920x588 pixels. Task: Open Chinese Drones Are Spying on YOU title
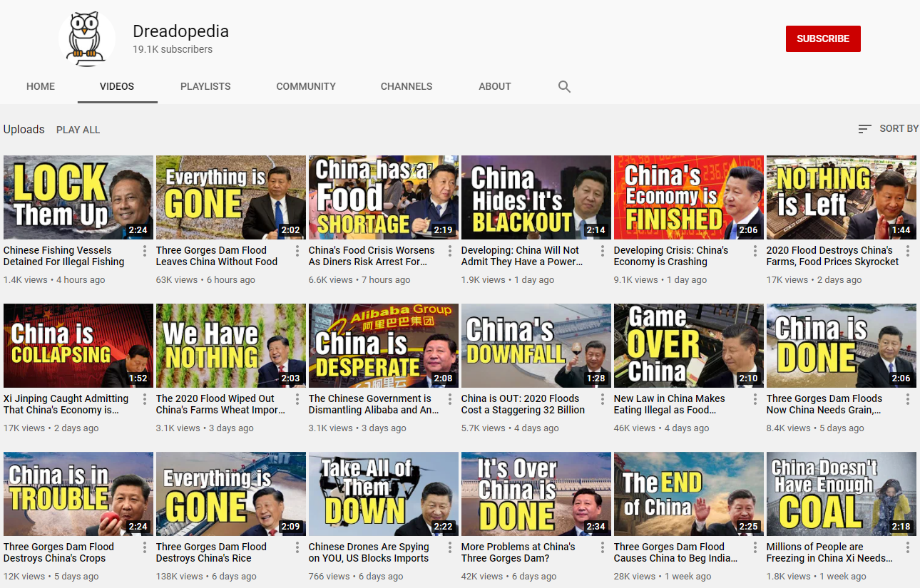[x=369, y=552]
